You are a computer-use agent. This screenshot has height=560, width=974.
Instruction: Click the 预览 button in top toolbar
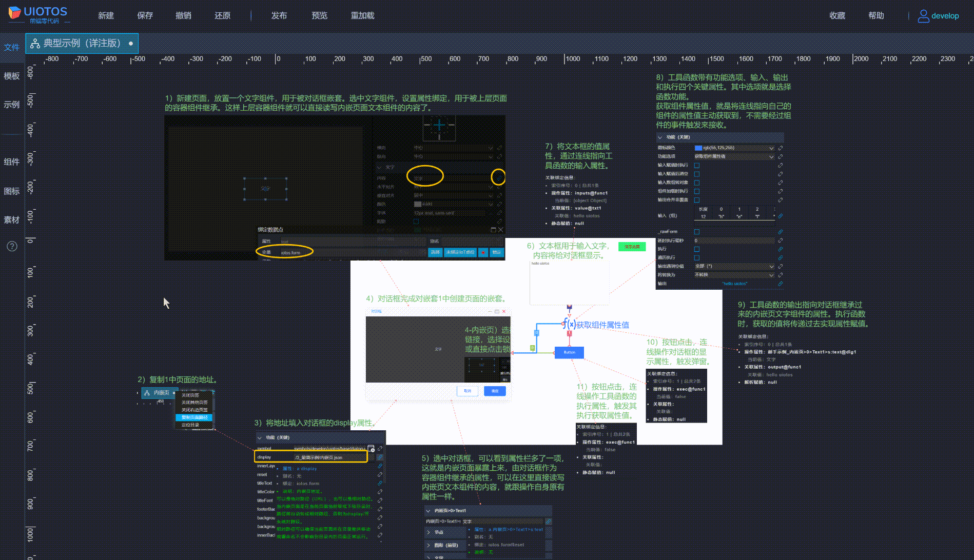coord(319,15)
